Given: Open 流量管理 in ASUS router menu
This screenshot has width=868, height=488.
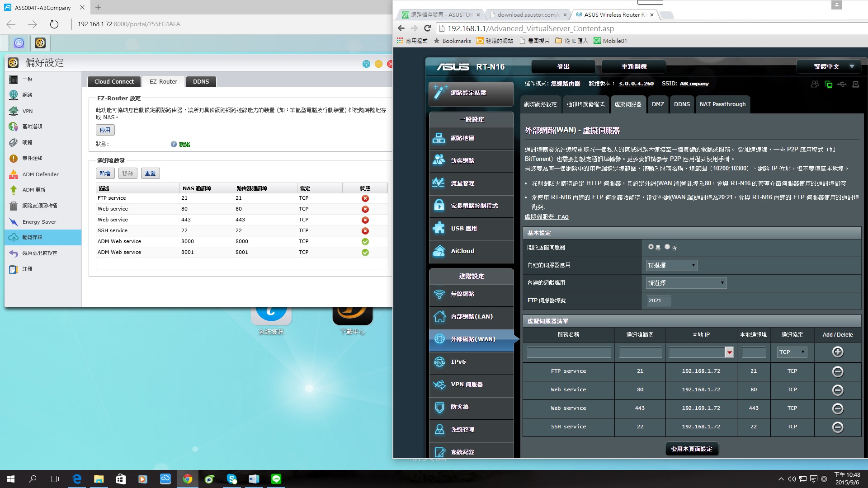Looking at the screenshot, I should [471, 183].
